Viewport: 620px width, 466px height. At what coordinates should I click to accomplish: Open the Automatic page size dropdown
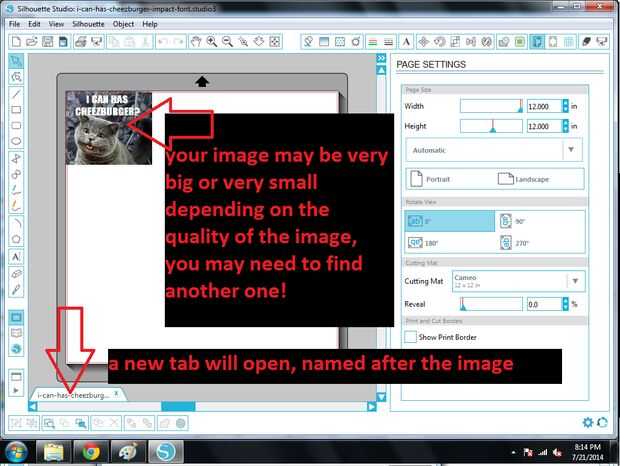494,150
